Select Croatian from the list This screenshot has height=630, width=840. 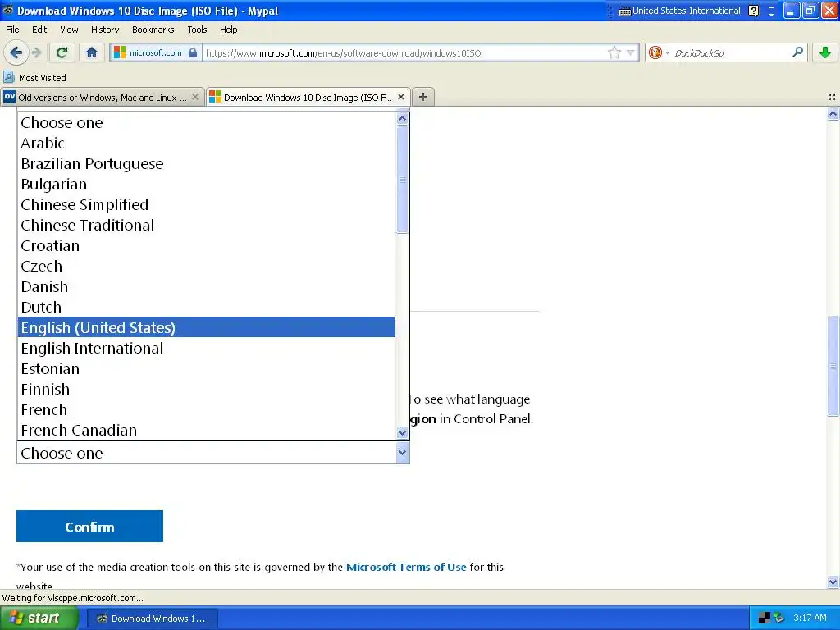206,246
